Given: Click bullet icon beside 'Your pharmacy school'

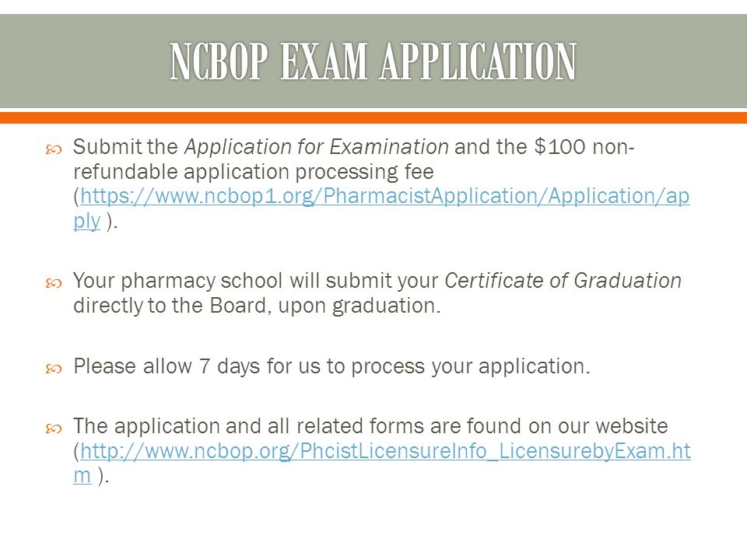Looking at the screenshot, I should (54, 284).
